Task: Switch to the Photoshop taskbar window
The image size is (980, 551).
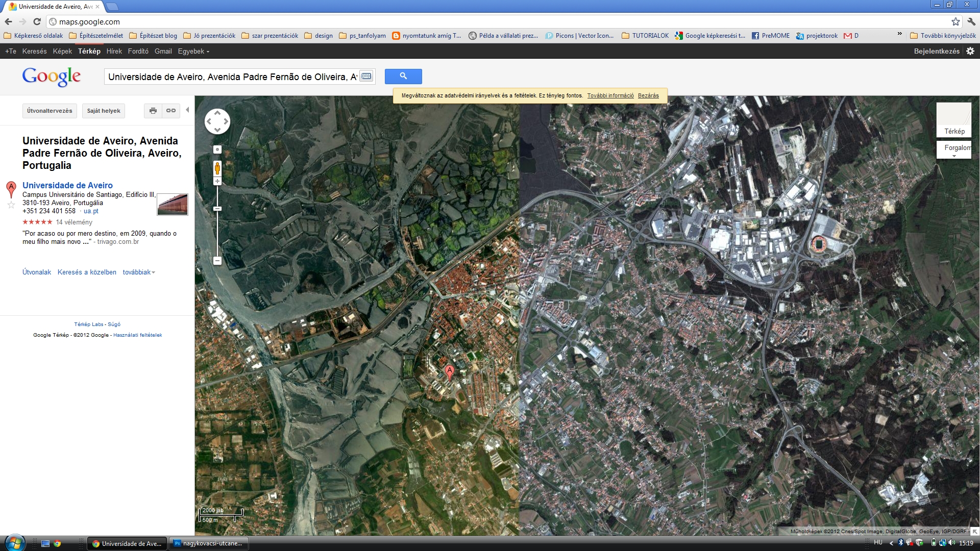Action: coord(210,543)
